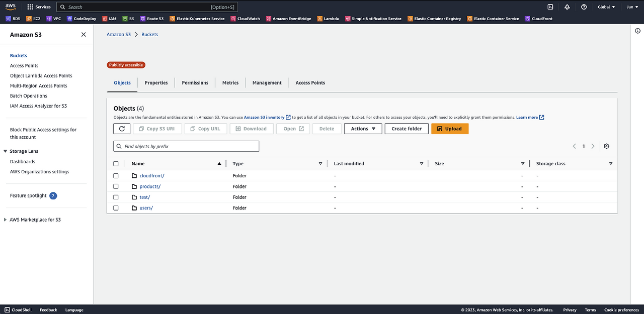This screenshot has height=314, width=644.
Task: Open the cloudfront/ folder link
Action: pyautogui.click(x=152, y=176)
